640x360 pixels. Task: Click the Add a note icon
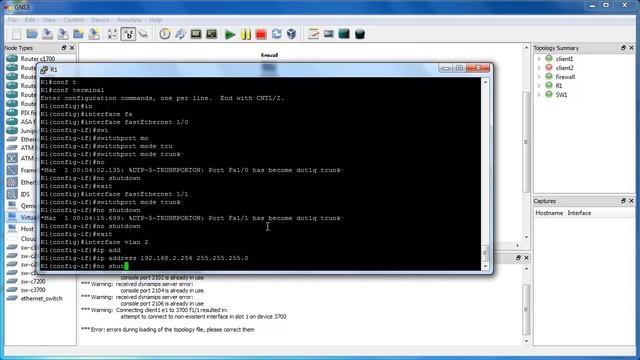[313, 34]
